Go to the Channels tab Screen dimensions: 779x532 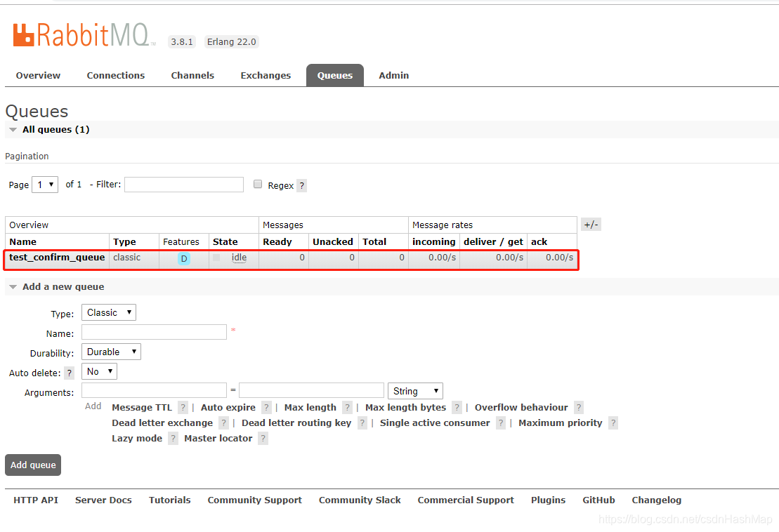click(192, 75)
